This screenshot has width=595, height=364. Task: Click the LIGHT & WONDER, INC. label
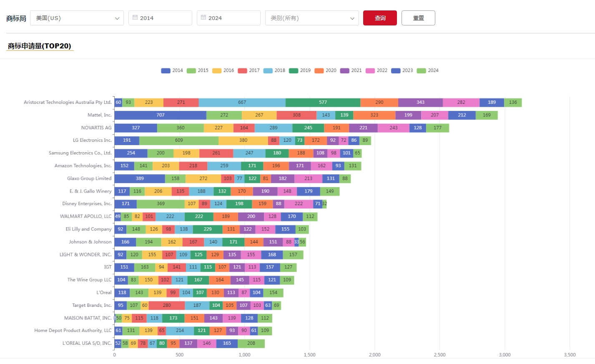pos(85,254)
